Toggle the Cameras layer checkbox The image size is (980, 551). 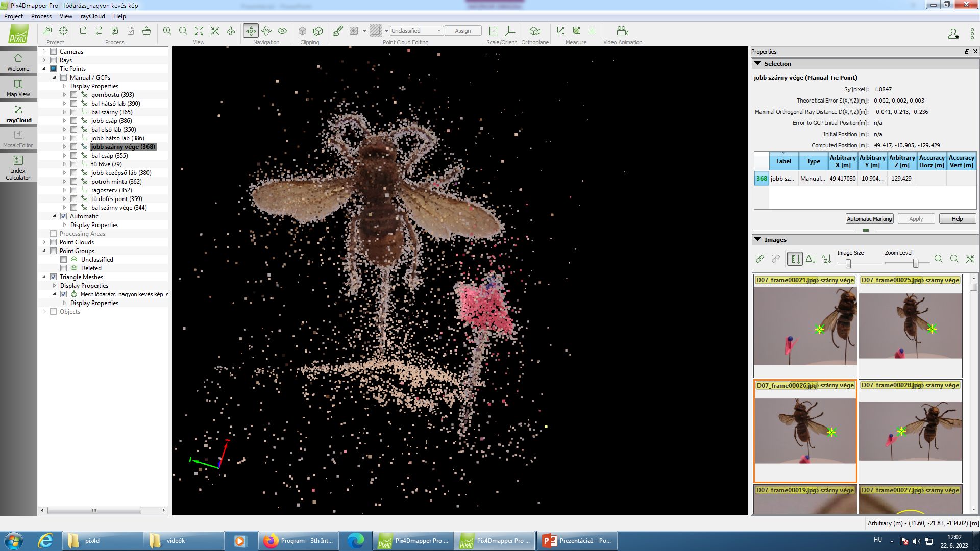(x=53, y=52)
